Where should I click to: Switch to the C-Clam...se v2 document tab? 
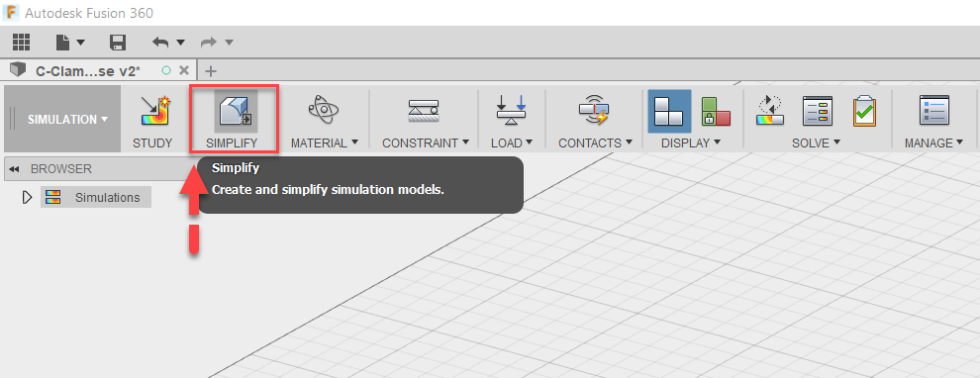tap(87, 70)
